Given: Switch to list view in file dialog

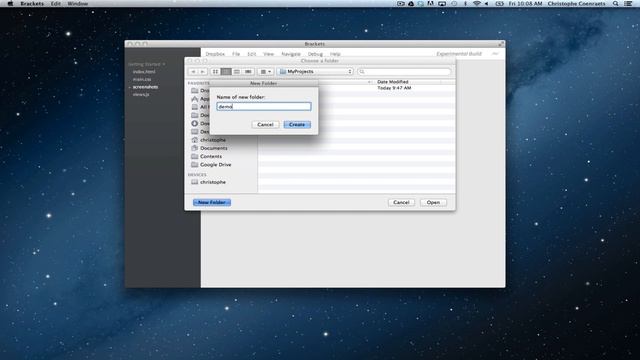Looking at the screenshot, I should (226, 72).
